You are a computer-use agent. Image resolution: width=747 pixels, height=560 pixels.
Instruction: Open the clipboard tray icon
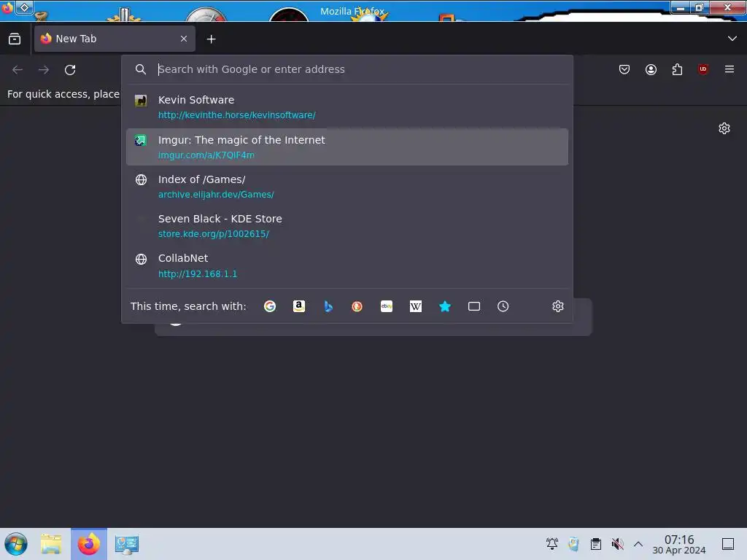(595, 544)
